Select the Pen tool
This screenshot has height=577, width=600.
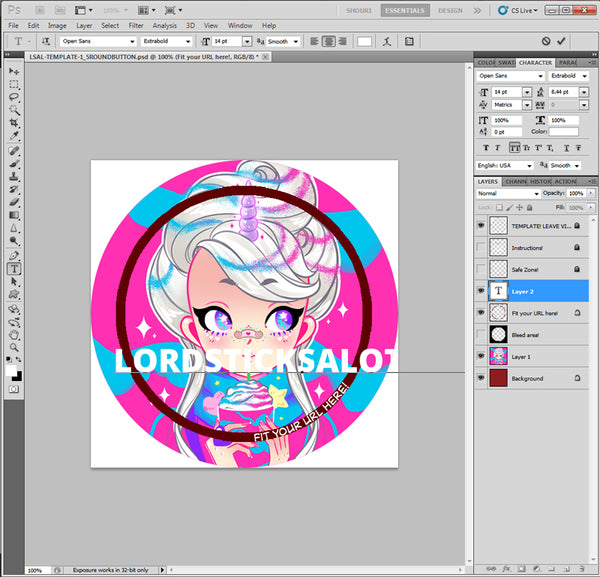tap(15, 256)
